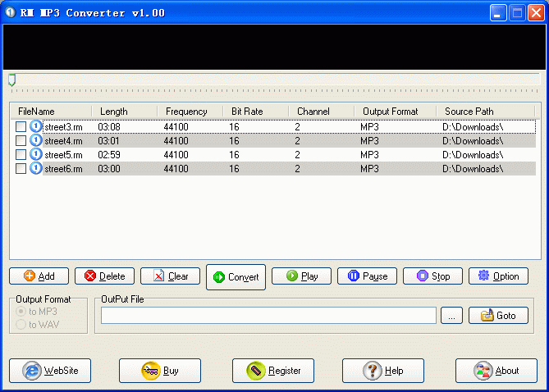The height and width of the screenshot is (392, 549).
Task: Tick the checkbox for street5.rm
Action: point(21,155)
